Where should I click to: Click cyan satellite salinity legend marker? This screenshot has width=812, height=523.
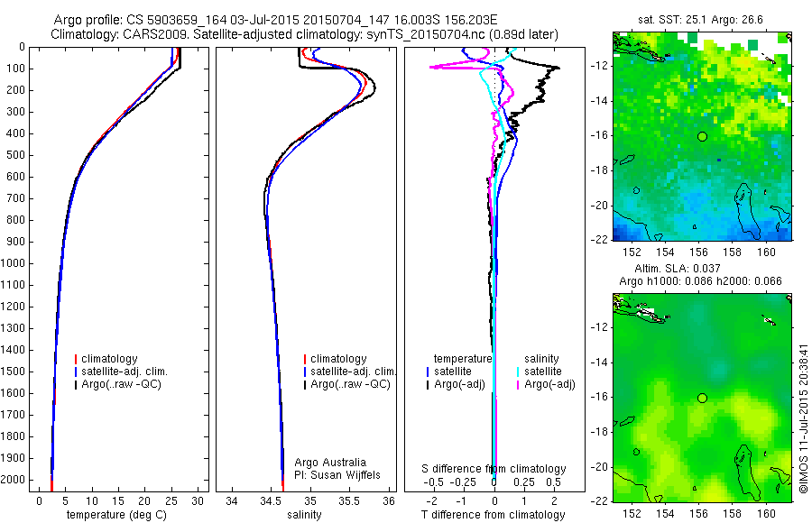coord(517,372)
